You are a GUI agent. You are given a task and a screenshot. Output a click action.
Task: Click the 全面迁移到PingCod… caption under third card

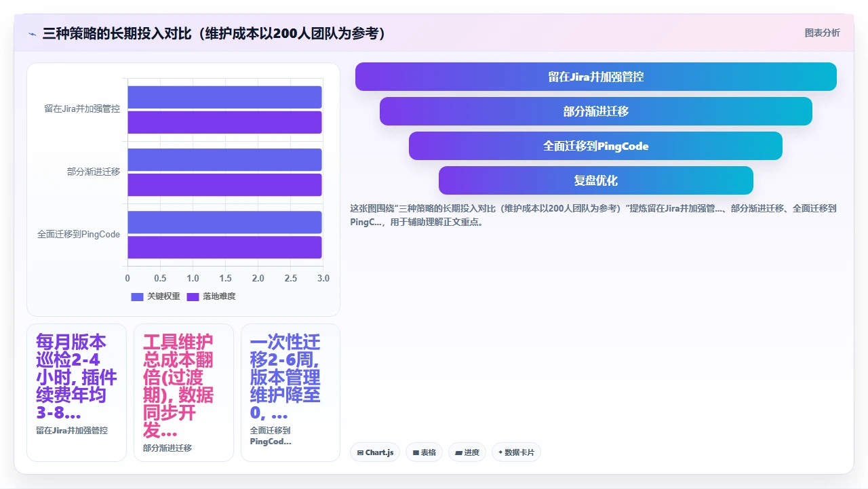[271, 435]
